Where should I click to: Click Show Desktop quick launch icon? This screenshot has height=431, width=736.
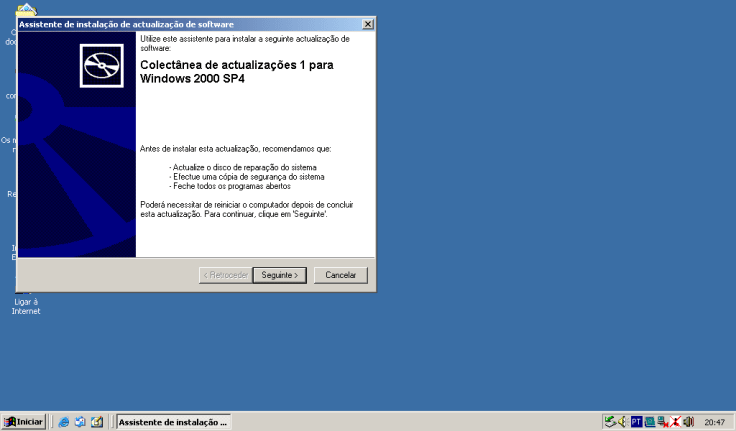tap(97, 422)
